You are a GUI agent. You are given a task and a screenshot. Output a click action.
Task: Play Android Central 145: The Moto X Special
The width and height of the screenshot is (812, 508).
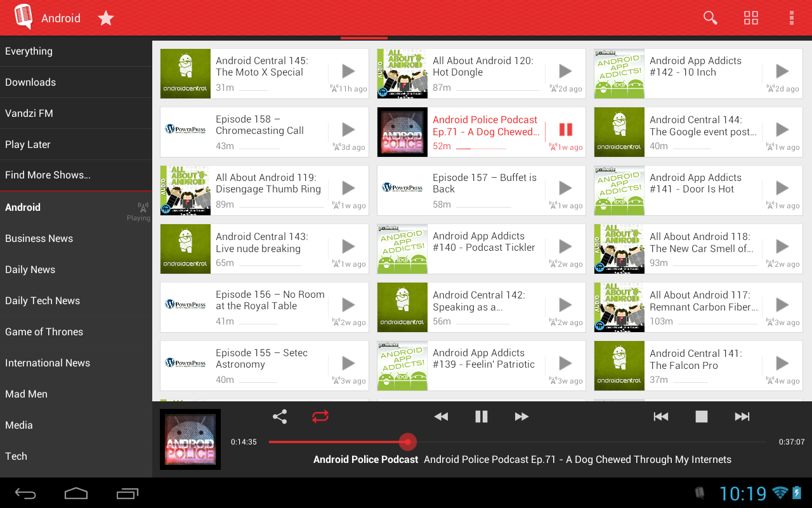[x=348, y=71]
